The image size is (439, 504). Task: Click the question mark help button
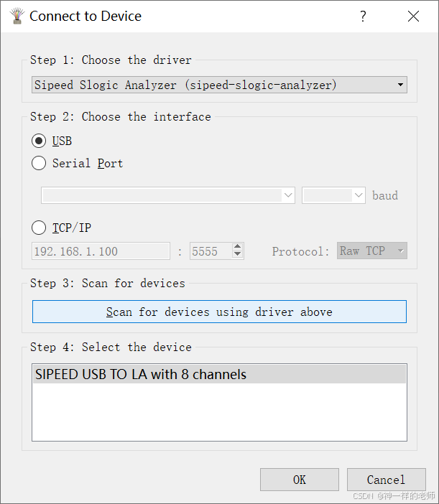point(363,16)
